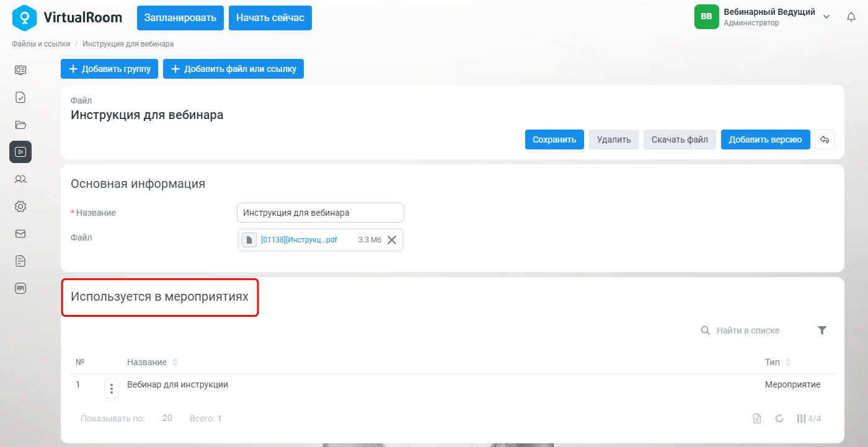
Task: Remove the attached PDF file
Action: coord(392,240)
